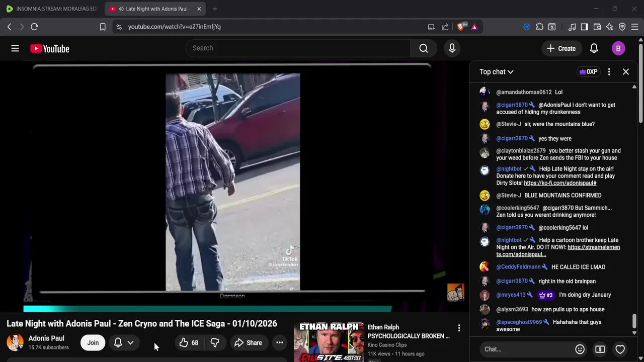Open the Adonis Paul channel avatar

[x=15, y=342]
